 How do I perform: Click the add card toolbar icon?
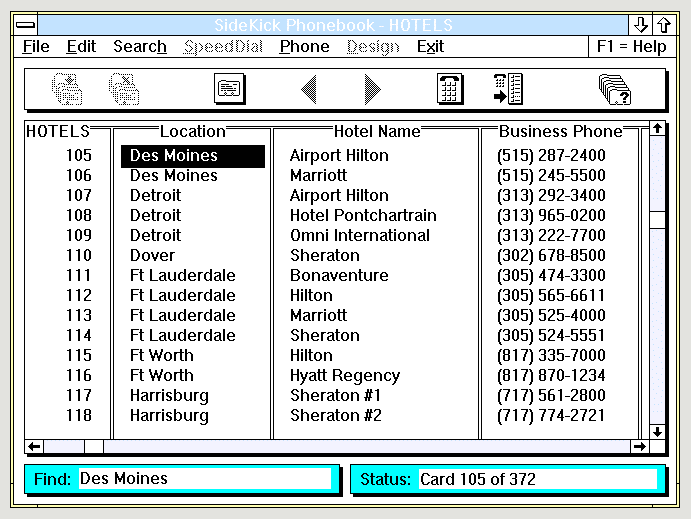[x=67, y=89]
